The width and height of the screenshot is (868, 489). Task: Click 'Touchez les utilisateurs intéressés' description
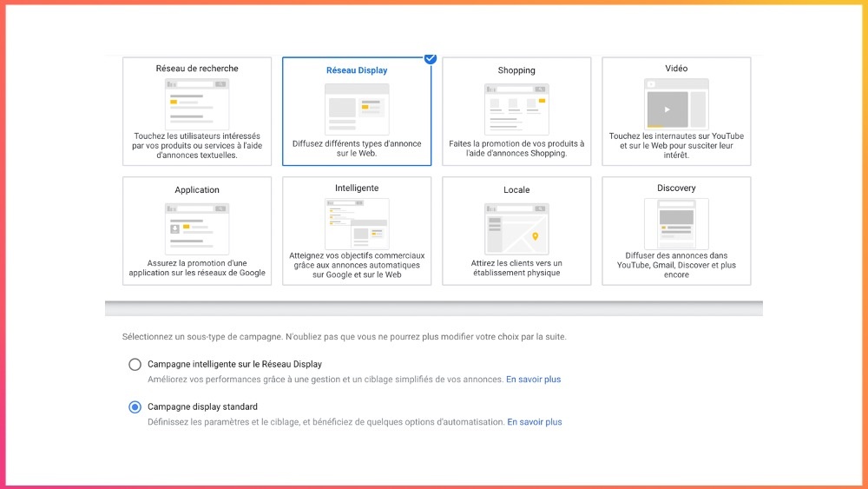197,146
